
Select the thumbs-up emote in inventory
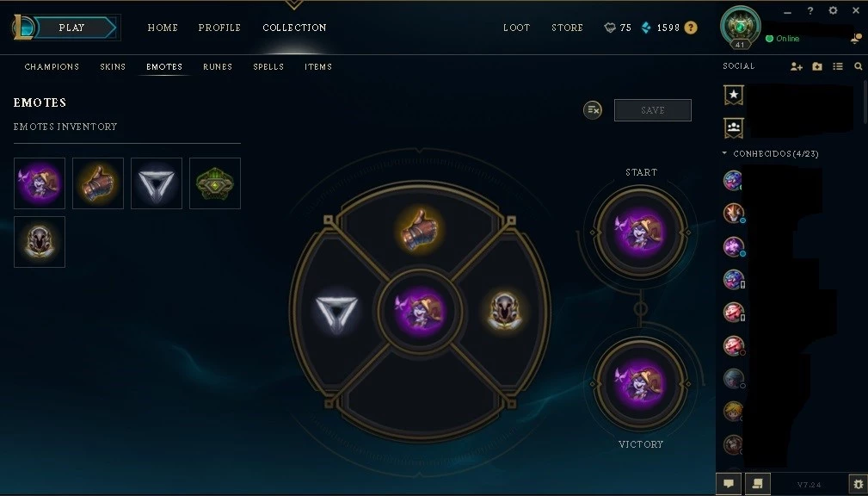(x=98, y=183)
